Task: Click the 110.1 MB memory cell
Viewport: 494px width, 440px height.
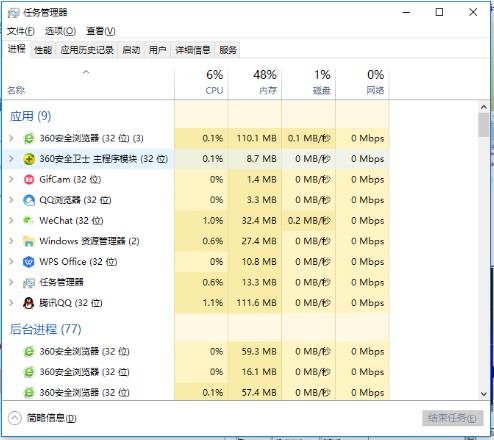Action: (x=255, y=138)
